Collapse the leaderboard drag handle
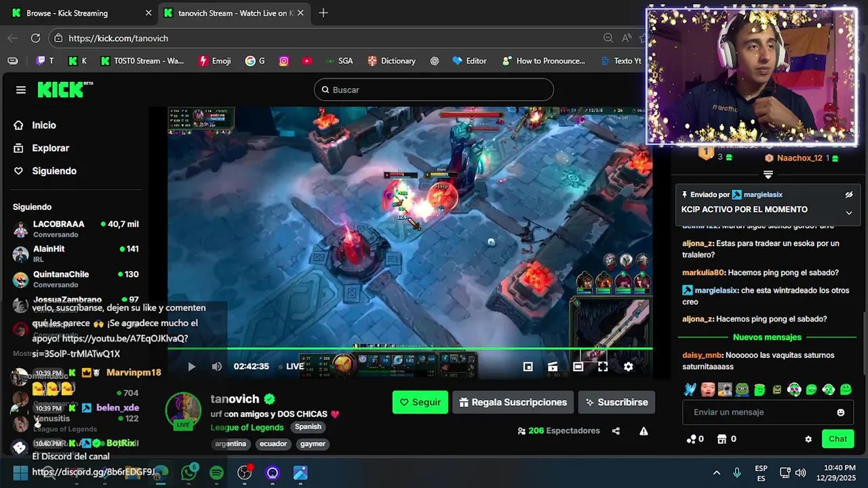This screenshot has width=868, height=488. [768, 174]
